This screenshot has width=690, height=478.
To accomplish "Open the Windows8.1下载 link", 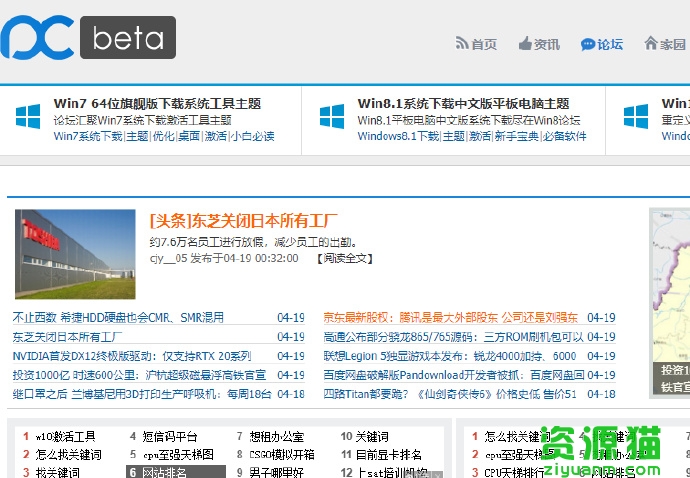I will (398, 136).
